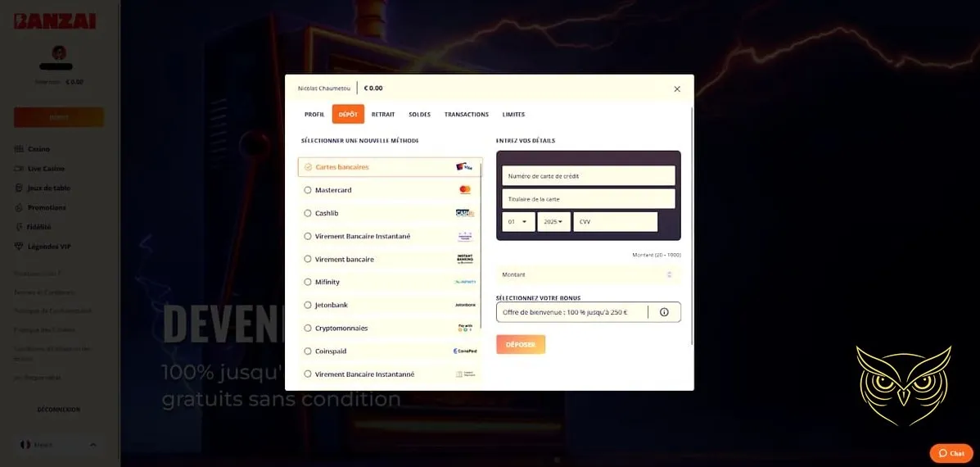This screenshot has width=980, height=467.
Task: Switch to the Retrait tab
Action: [383, 115]
